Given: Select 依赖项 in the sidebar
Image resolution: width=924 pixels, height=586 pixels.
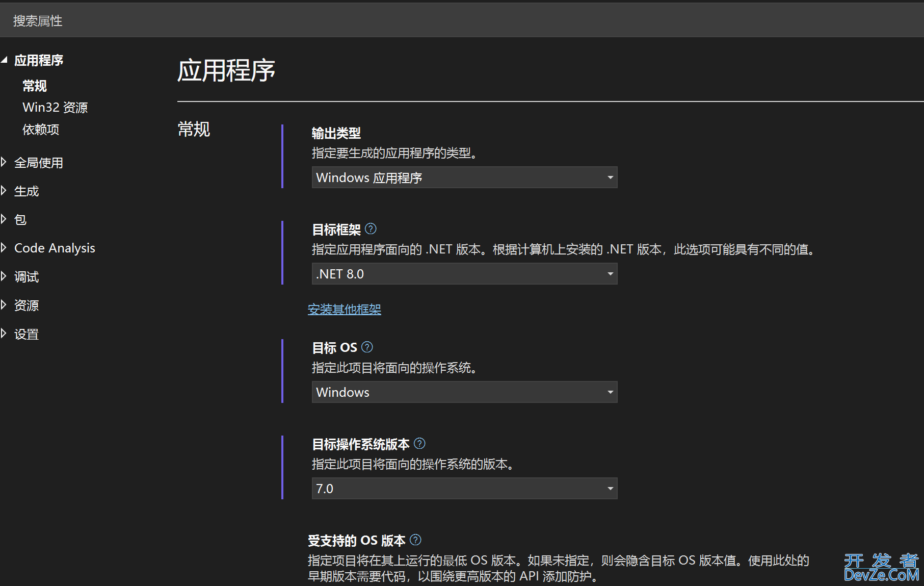Looking at the screenshot, I should (41, 130).
